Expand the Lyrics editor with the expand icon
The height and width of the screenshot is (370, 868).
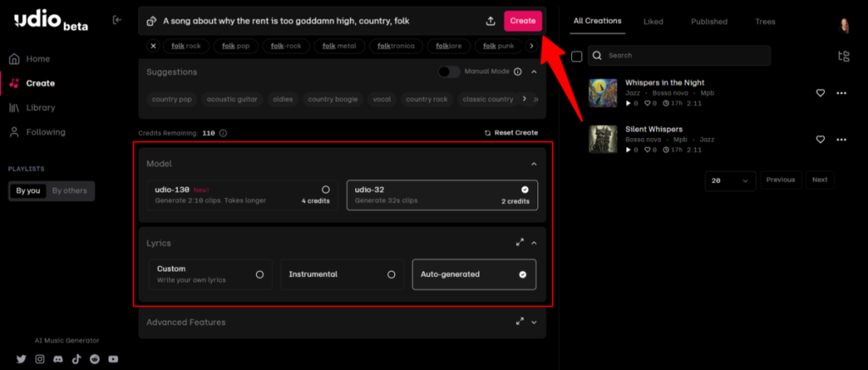[x=520, y=243]
